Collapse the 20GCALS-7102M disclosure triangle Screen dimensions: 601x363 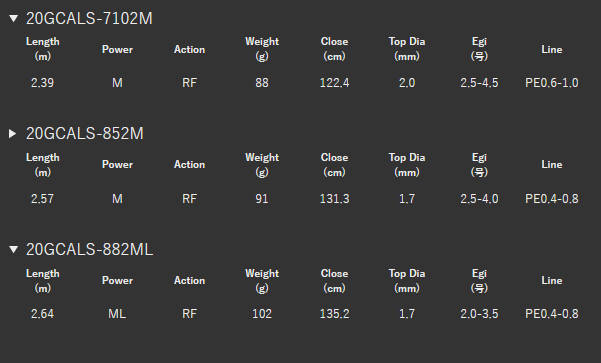coord(13,18)
